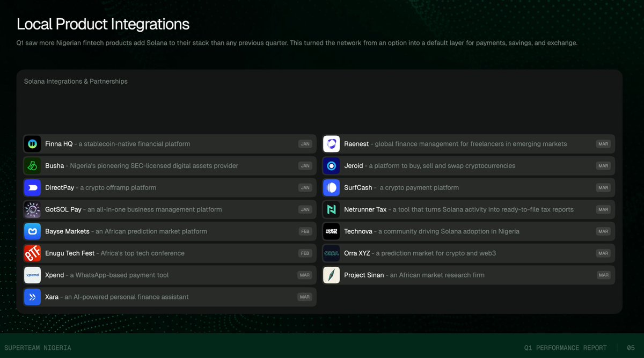Click the Netrunner Tax green N logo

pos(331,209)
